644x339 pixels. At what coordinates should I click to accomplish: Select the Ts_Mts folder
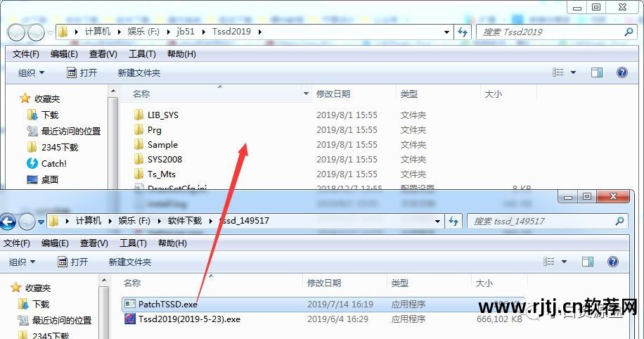click(155, 174)
